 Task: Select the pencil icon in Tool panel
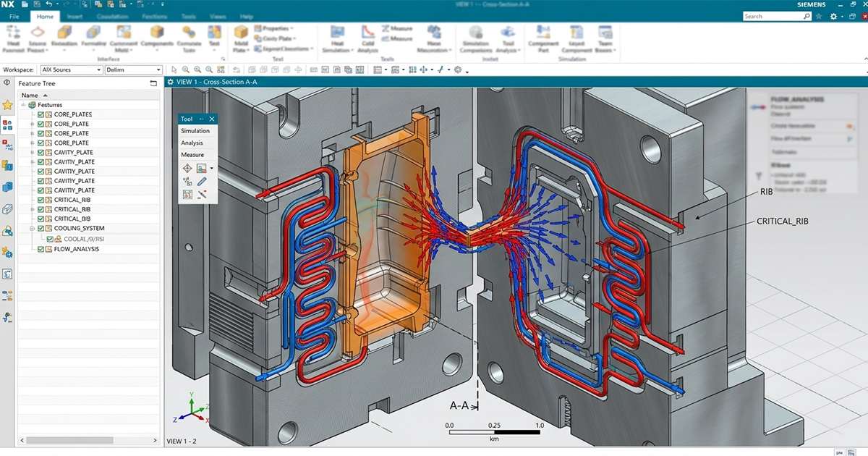(202, 181)
